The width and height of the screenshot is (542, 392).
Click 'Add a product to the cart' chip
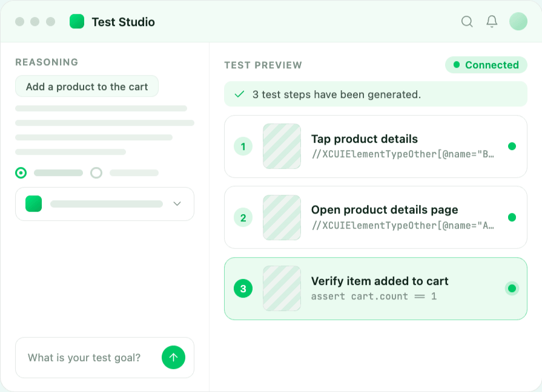[x=87, y=87]
